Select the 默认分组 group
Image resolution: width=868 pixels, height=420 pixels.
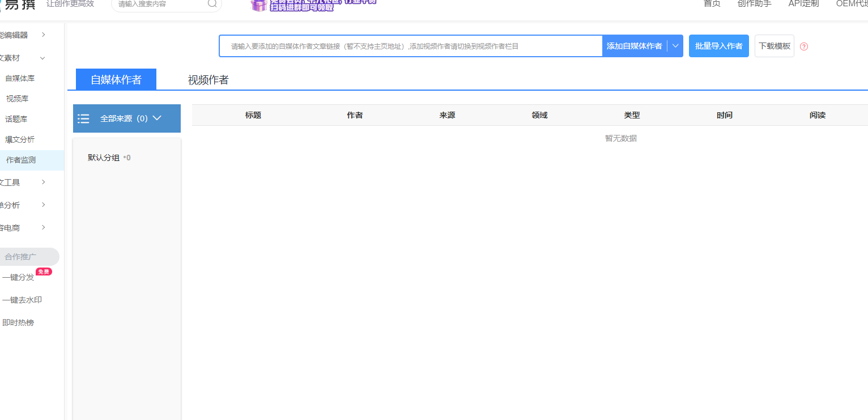point(103,158)
